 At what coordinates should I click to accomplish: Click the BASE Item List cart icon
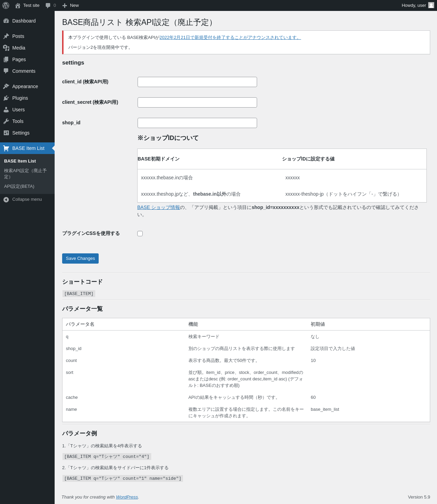(x=6, y=148)
